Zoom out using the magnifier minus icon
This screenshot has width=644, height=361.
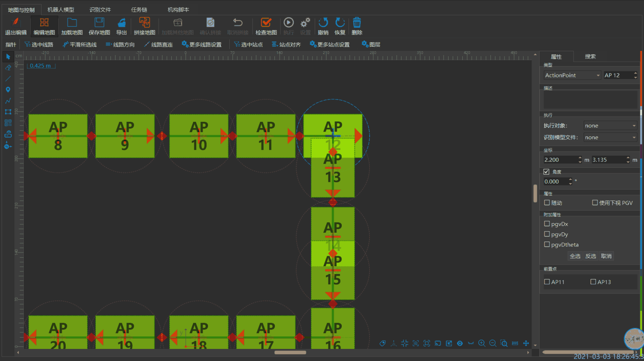[492, 343]
